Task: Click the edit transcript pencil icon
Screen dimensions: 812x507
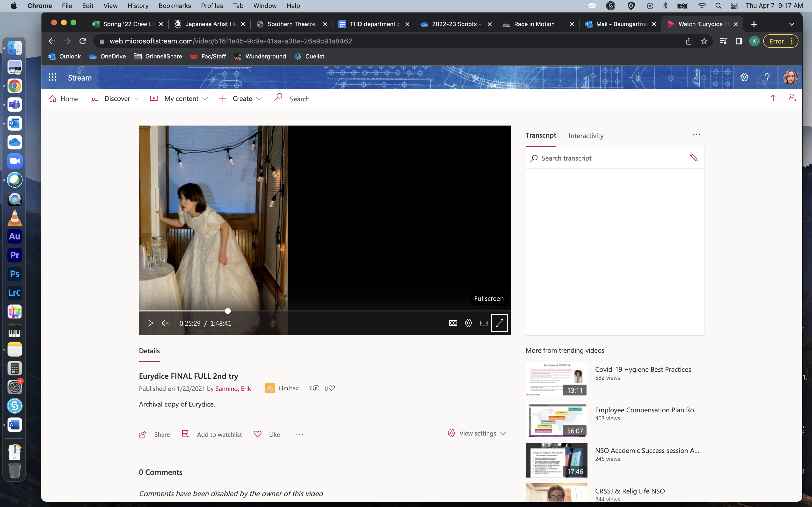Action: (694, 158)
